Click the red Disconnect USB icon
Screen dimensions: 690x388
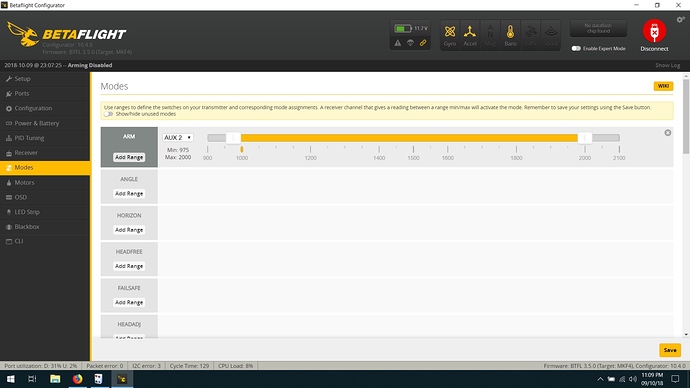click(x=654, y=31)
